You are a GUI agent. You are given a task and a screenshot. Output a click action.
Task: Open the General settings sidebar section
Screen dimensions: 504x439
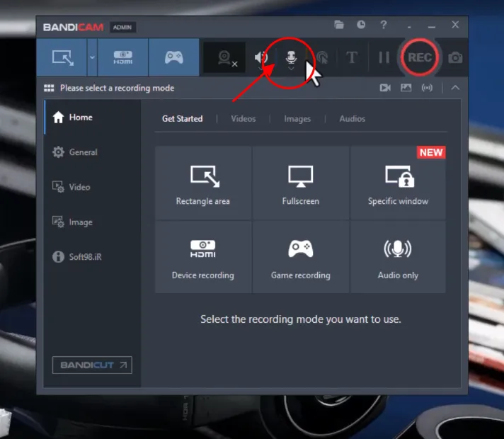[x=92, y=152]
